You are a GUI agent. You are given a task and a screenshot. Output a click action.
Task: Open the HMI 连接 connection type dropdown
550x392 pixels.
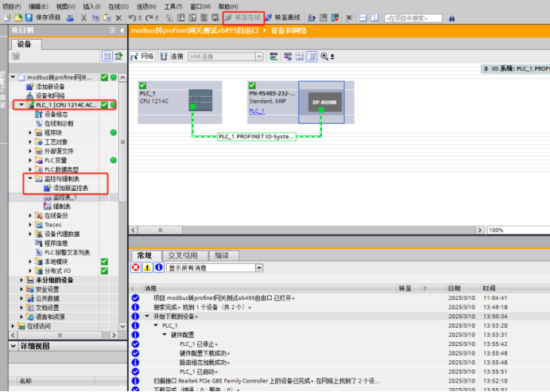pyautogui.click(x=259, y=56)
